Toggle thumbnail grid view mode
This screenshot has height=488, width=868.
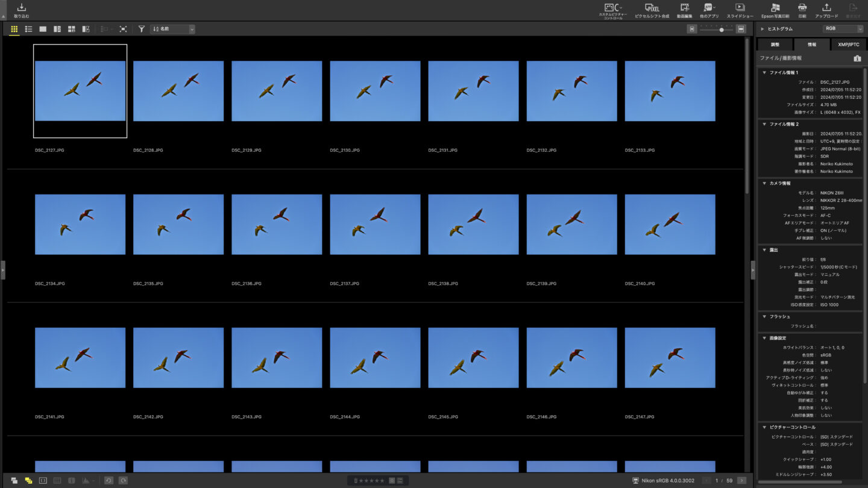(x=14, y=29)
